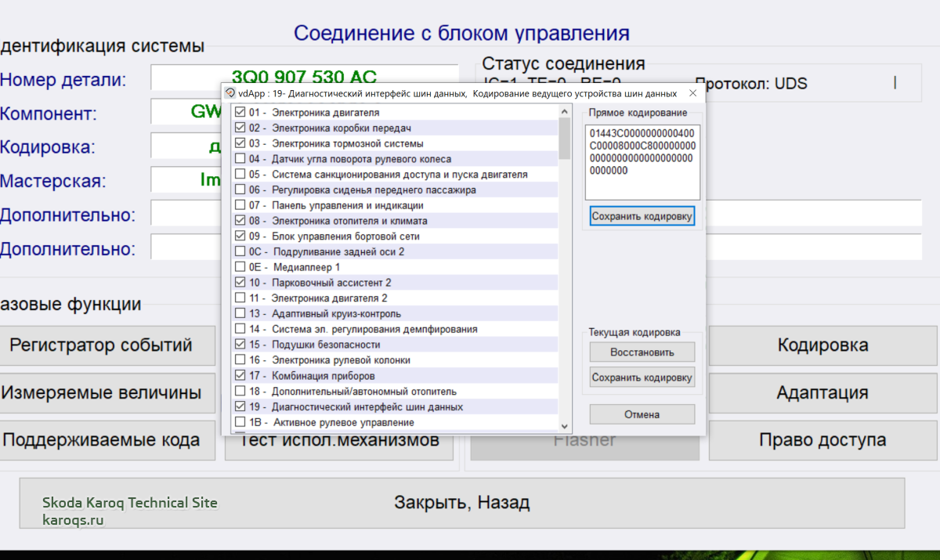940x560 pixels.
Task: Check the 0E Медиаплеер 1 box
Action: coord(240,267)
